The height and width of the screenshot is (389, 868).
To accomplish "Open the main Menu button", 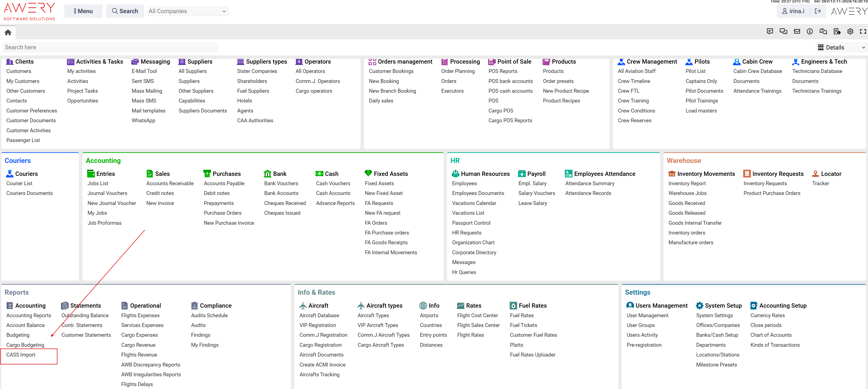I will coord(83,11).
